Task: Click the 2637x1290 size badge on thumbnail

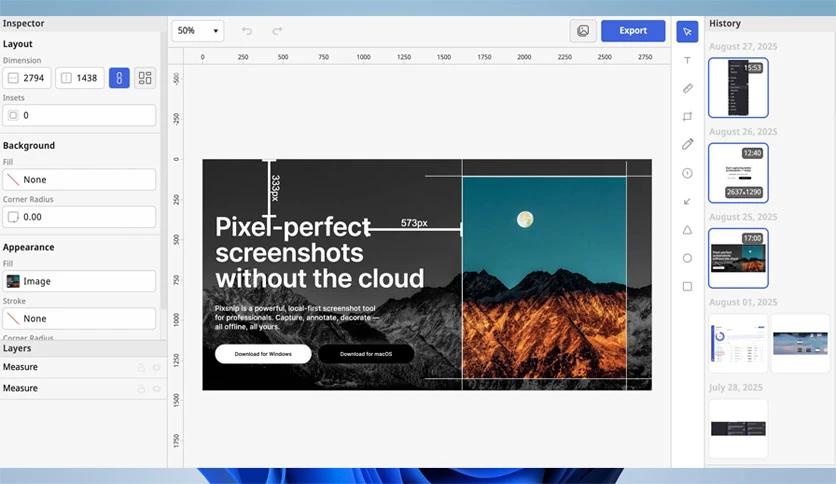Action: pos(744,192)
